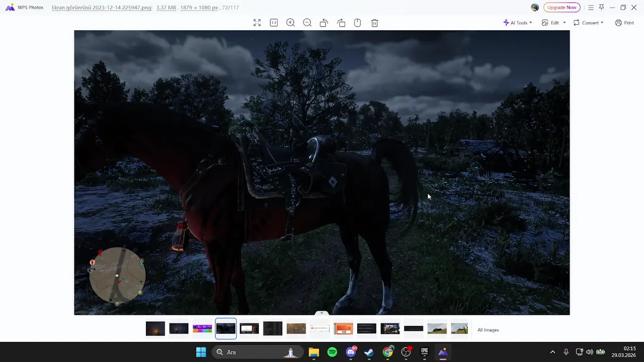This screenshot has height=362, width=644.
Task: Click file name Ekran görüntüsü 2023-12-14 225947.png
Action: 101,8
